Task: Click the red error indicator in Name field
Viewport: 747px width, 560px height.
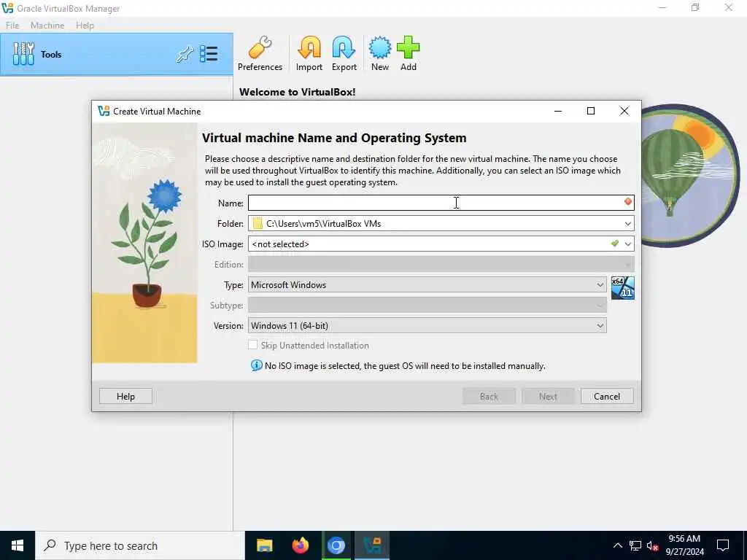Action: pos(628,202)
